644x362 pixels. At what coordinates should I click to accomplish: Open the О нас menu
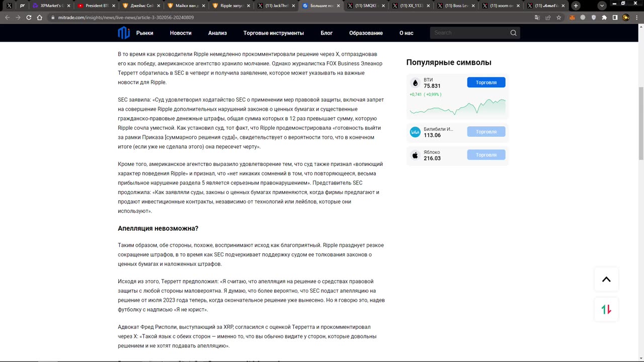click(407, 33)
